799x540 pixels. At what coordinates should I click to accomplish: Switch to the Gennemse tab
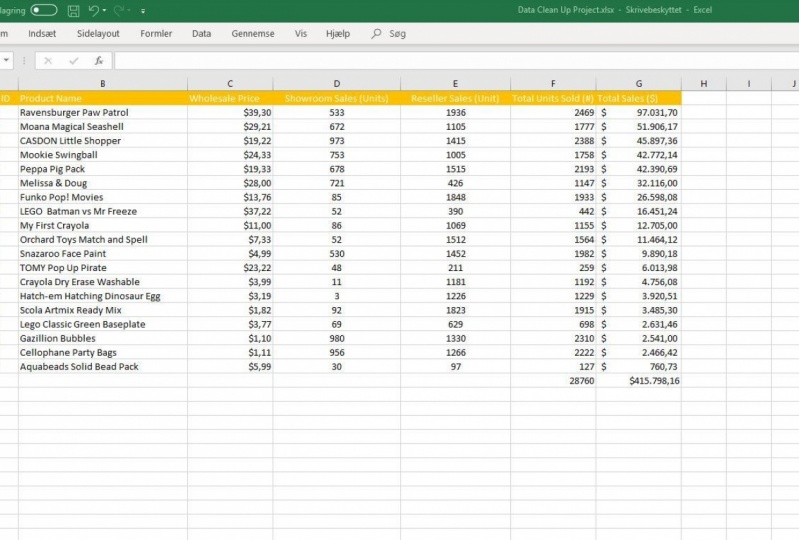pyautogui.click(x=253, y=34)
